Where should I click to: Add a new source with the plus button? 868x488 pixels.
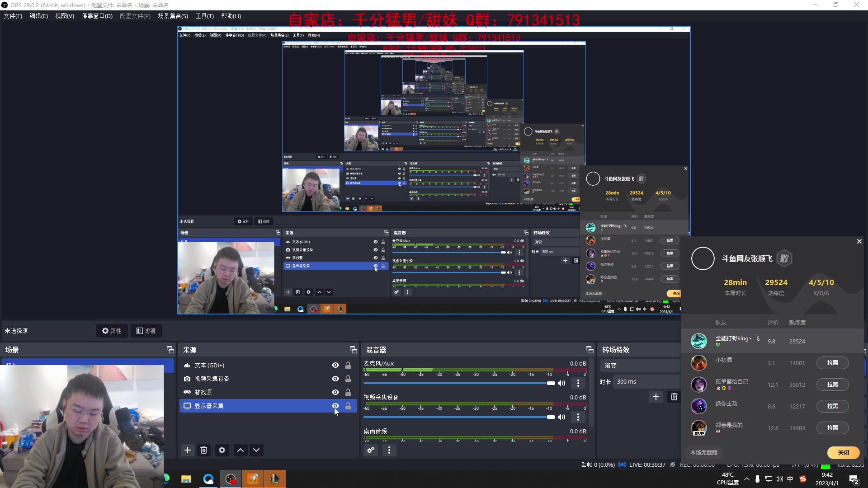(x=188, y=450)
